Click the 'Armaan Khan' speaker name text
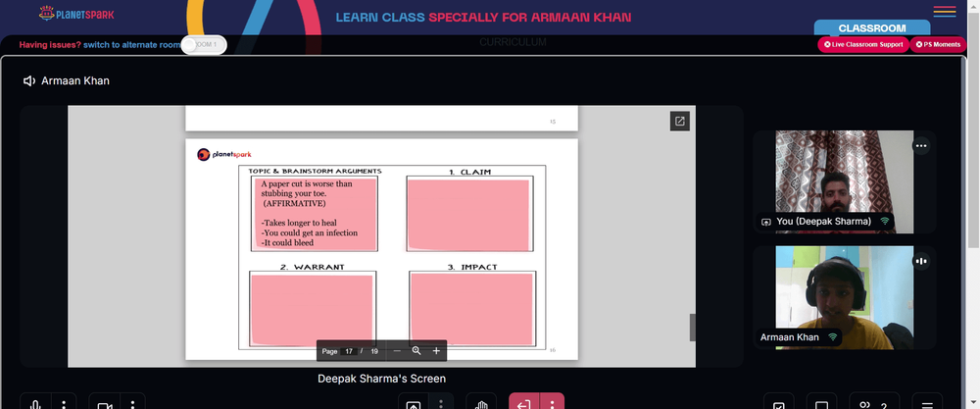980x409 pixels. pos(75,80)
